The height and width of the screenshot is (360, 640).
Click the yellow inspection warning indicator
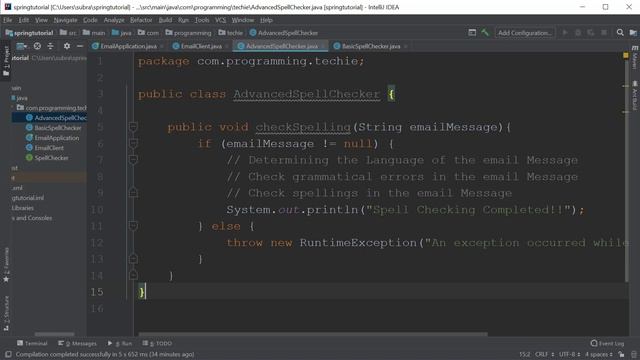pos(626,55)
